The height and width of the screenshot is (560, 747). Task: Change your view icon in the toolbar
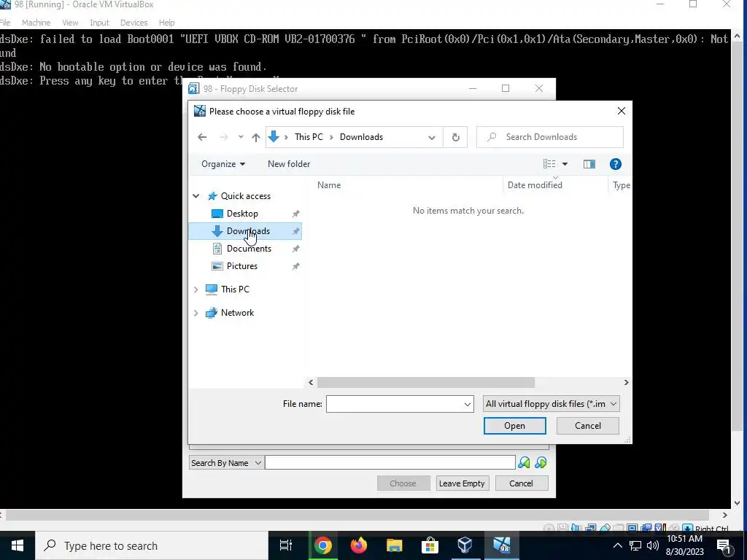549,164
